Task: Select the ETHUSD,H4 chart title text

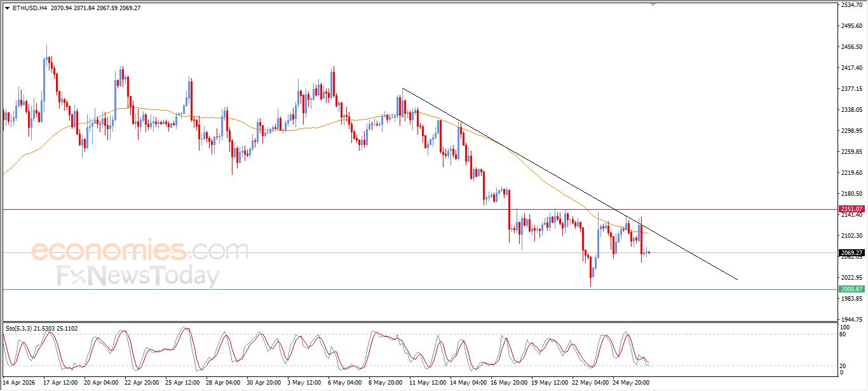Action: coord(29,8)
